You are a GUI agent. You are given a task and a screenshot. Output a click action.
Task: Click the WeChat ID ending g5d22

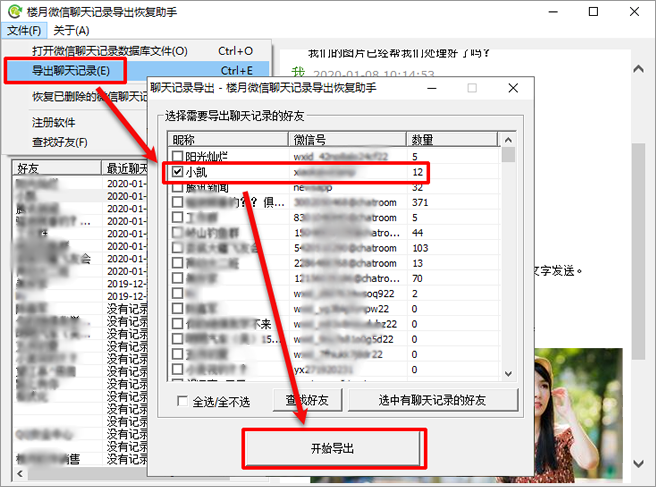point(343,339)
